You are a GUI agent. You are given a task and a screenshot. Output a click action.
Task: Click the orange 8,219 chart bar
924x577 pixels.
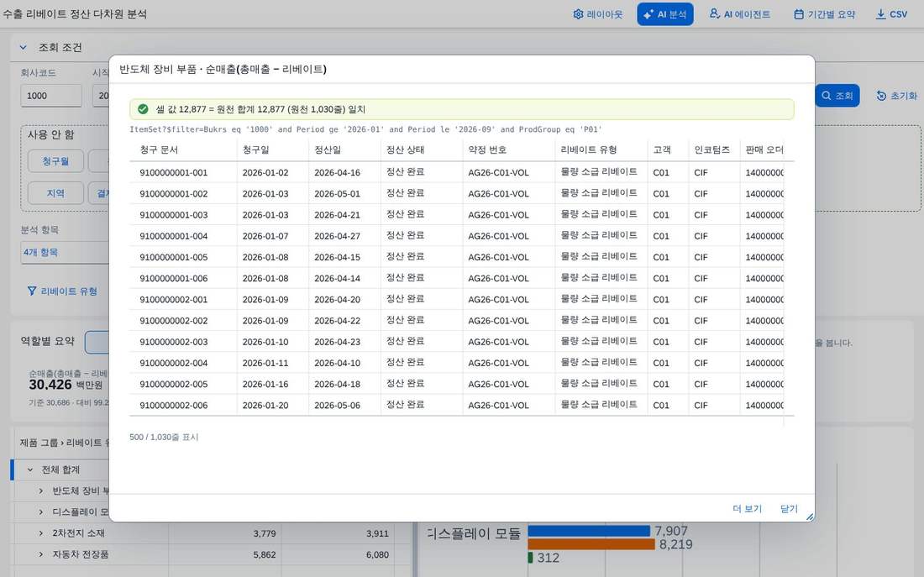coord(591,544)
